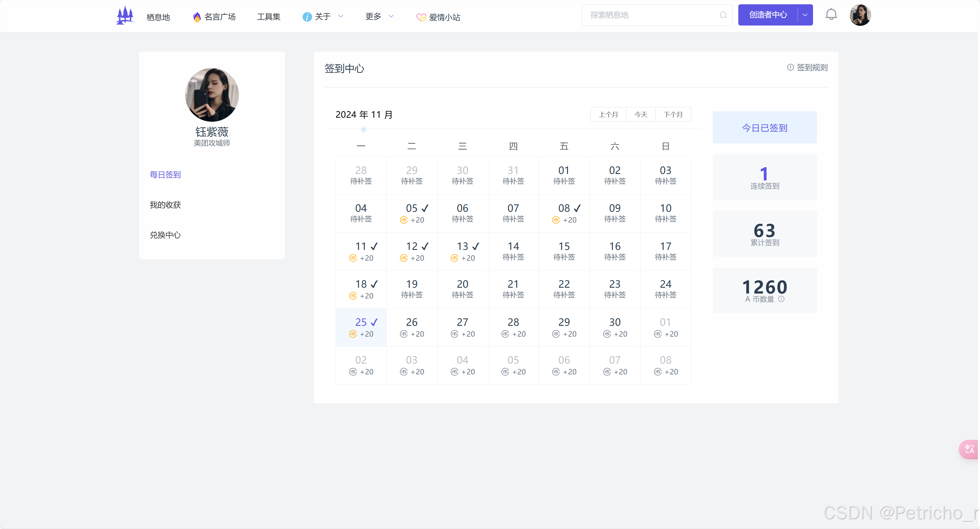Open 我的收获 in sidebar
This screenshot has height=529, width=980.
[165, 205]
